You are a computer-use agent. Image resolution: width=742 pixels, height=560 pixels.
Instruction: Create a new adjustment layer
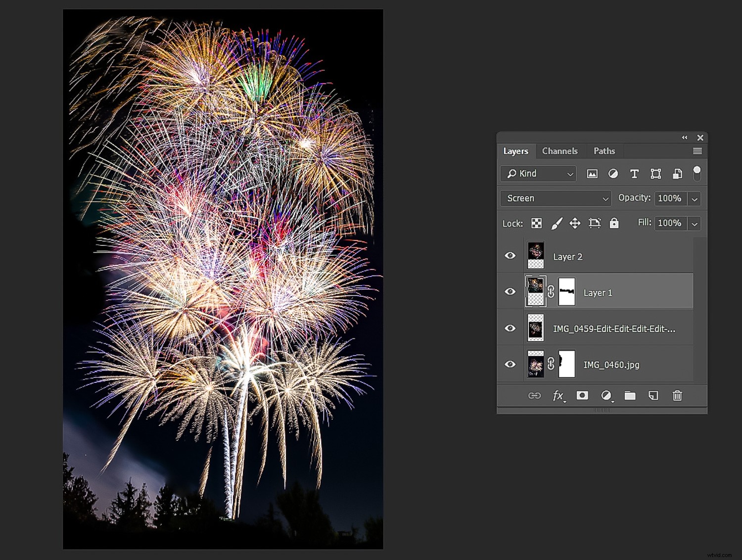tap(607, 396)
